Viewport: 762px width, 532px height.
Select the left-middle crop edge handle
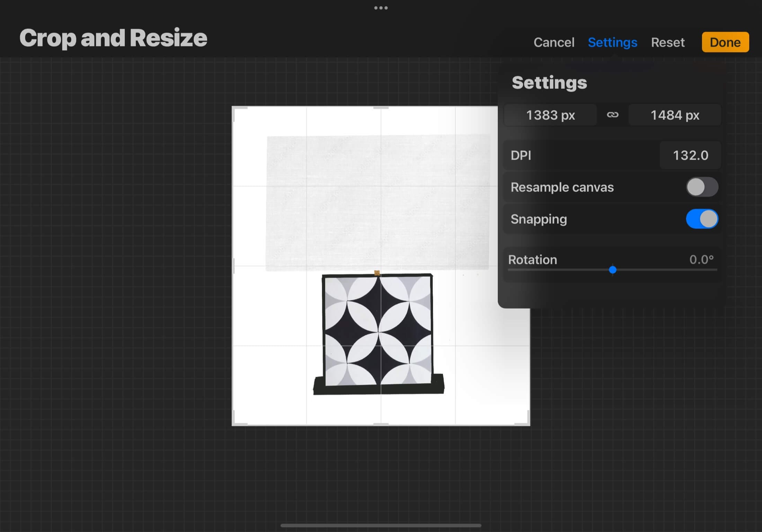[234, 266]
